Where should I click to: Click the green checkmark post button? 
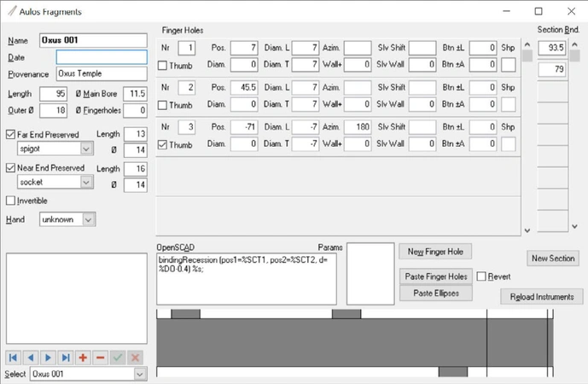pyautogui.click(x=118, y=357)
